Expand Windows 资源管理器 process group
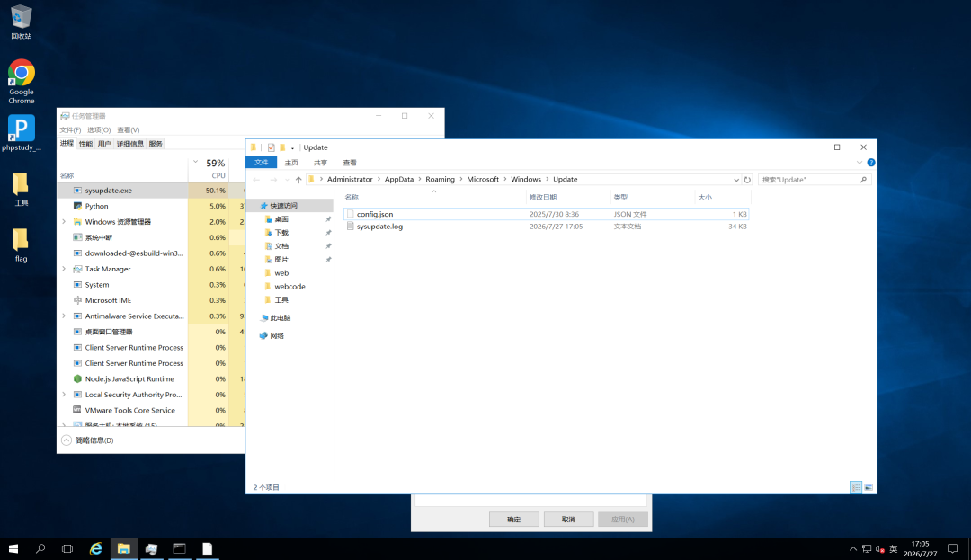Image resolution: width=971 pixels, height=560 pixels. (x=64, y=221)
